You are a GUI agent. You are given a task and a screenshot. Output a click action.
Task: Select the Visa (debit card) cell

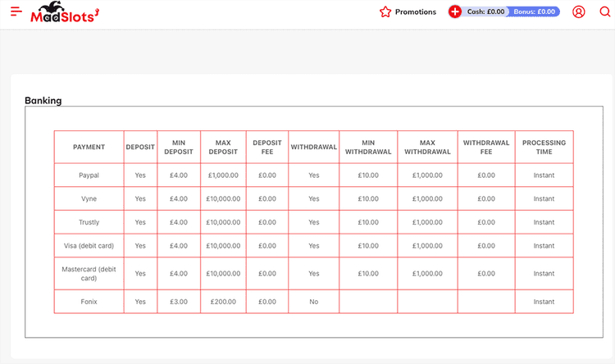coord(89,246)
